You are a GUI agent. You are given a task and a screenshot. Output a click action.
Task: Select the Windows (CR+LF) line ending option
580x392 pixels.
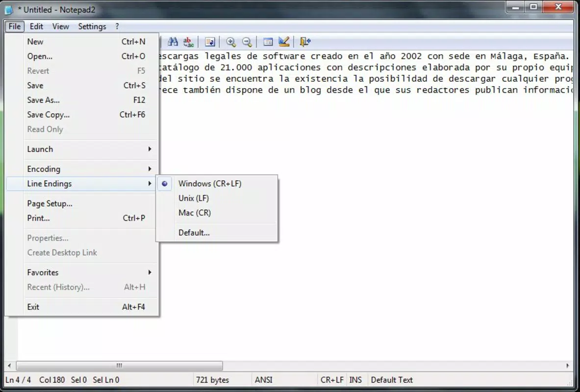[x=217, y=183]
